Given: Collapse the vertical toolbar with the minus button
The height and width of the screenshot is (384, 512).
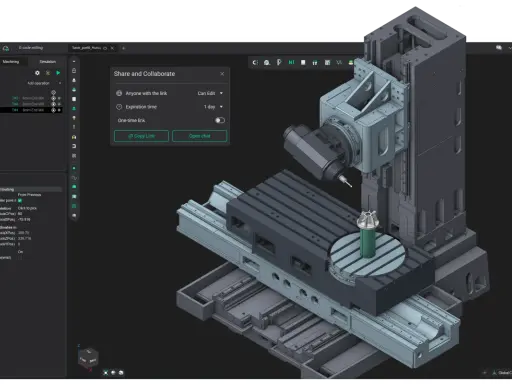Looking at the screenshot, I should (74, 62).
